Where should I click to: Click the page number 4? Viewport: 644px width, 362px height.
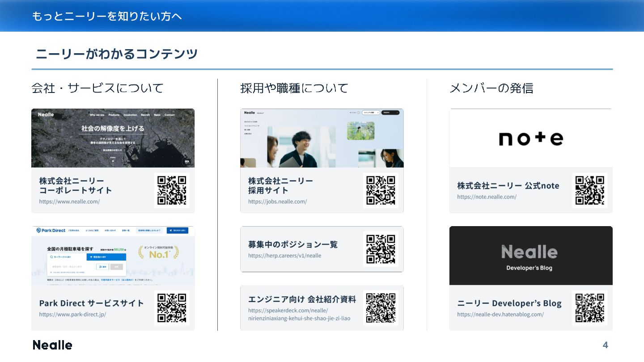coord(606,345)
